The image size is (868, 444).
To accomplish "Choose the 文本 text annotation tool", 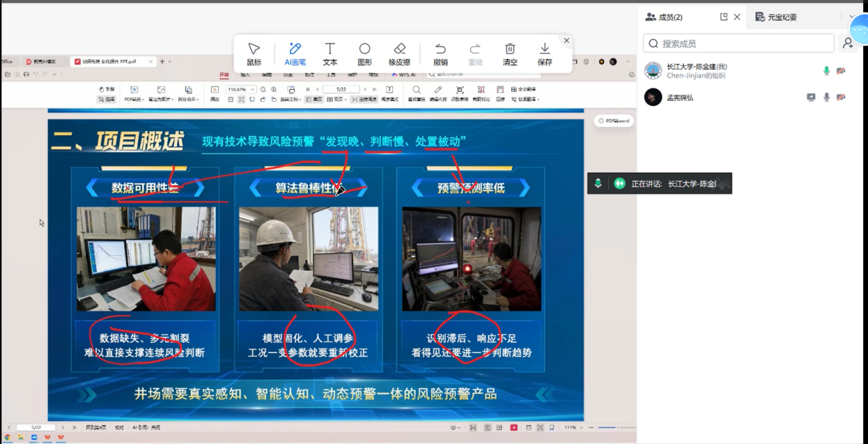I will click(330, 54).
